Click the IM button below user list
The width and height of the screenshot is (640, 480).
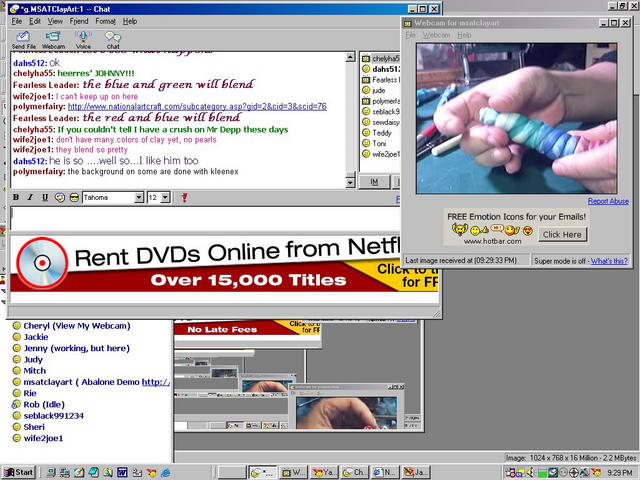click(374, 182)
